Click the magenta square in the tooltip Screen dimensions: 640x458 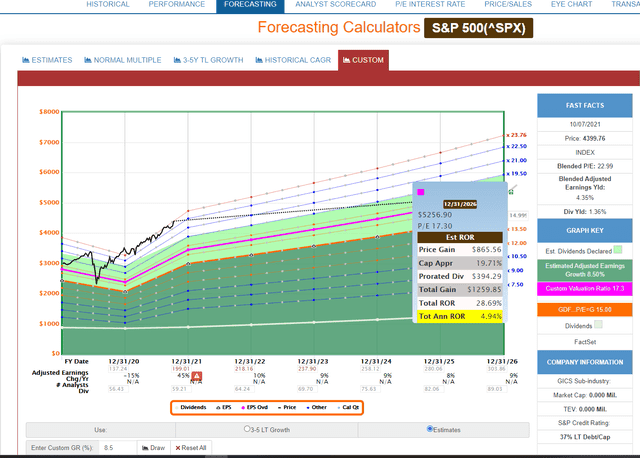click(x=421, y=192)
